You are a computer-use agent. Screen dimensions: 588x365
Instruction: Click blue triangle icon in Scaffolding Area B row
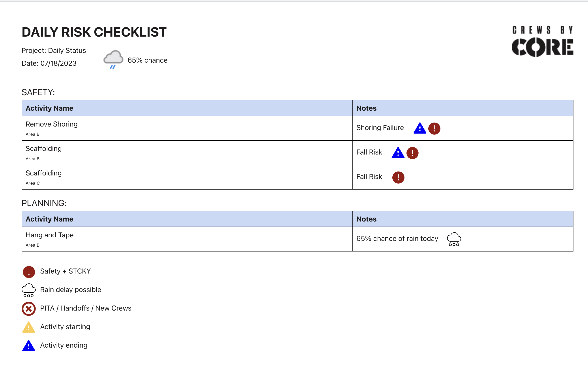pyautogui.click(x=398, y=153)
